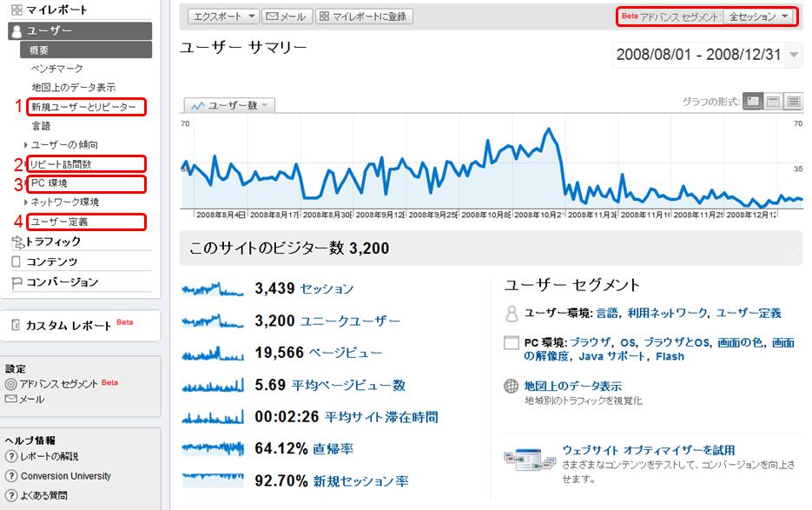Click the grid icon on マイレポートに登録 button
Screen dimensions: 812x510
[x=324, y=16]
